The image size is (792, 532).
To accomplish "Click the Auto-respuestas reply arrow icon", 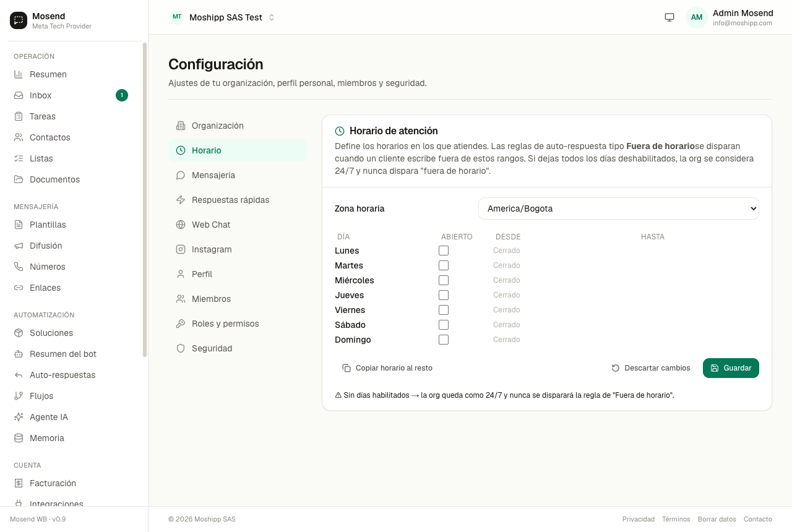I will point(19,375).
